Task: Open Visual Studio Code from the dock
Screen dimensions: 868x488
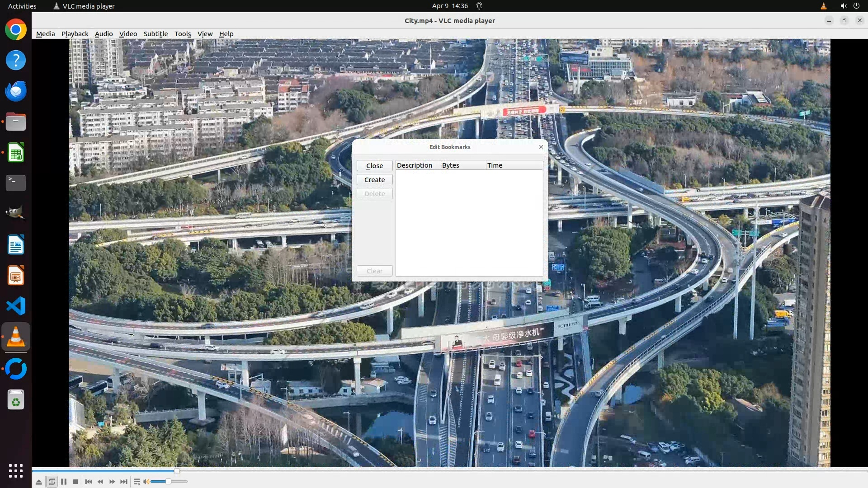Action: coord(16,306)
